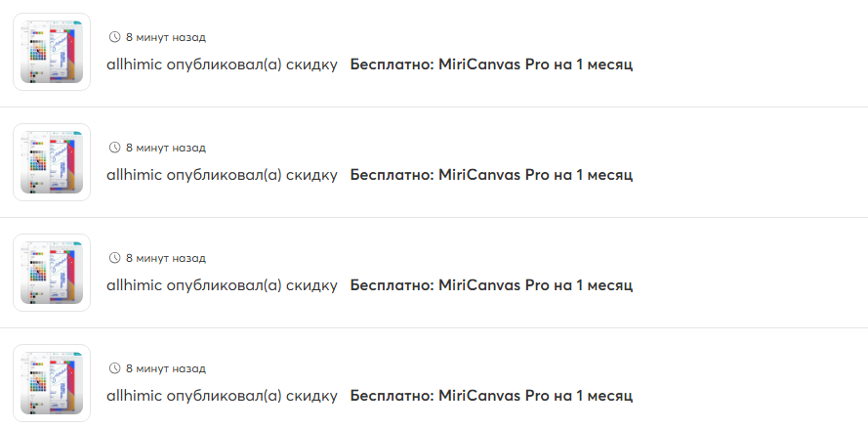Click the fourth entry's '8 минут назад' timestamp
Image resolution: width=868 pixels, height=429 pixels.
pos(165,368)
